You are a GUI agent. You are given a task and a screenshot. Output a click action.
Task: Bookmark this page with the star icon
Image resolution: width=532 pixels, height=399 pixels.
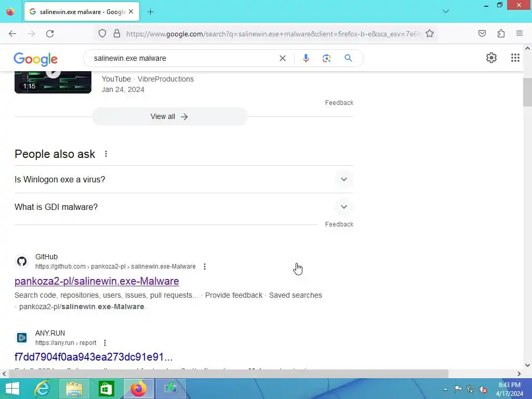(x=430, y=33)
